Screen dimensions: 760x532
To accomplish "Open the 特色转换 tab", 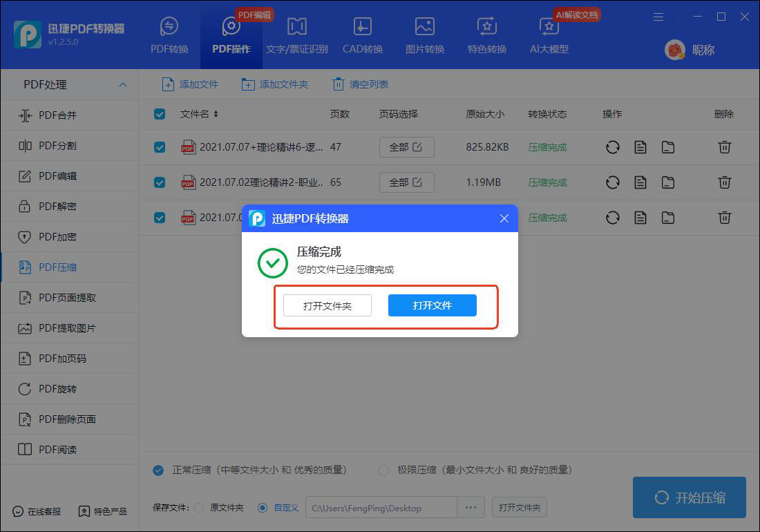I will point(487,35).
